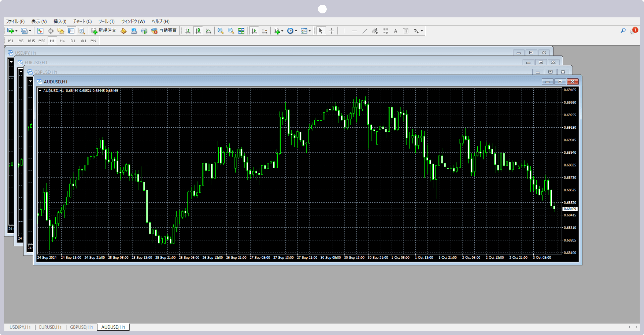Click the 新規注文 new order button

pyautogui.click(x=104, y=30)
